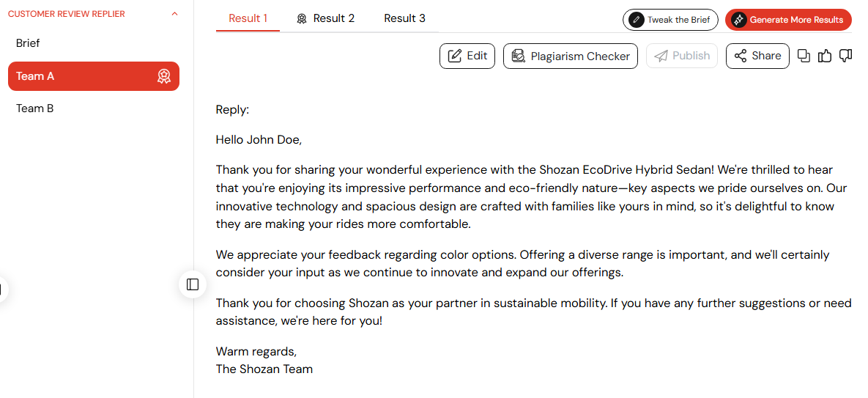Give the result a thumbs up
This screenshot has width=868, height=398.
pos(825,56)
